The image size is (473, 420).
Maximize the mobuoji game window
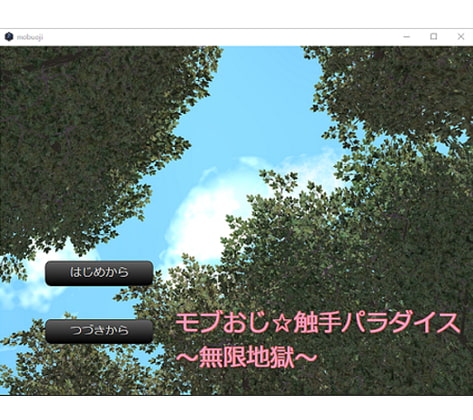(433, 37)
